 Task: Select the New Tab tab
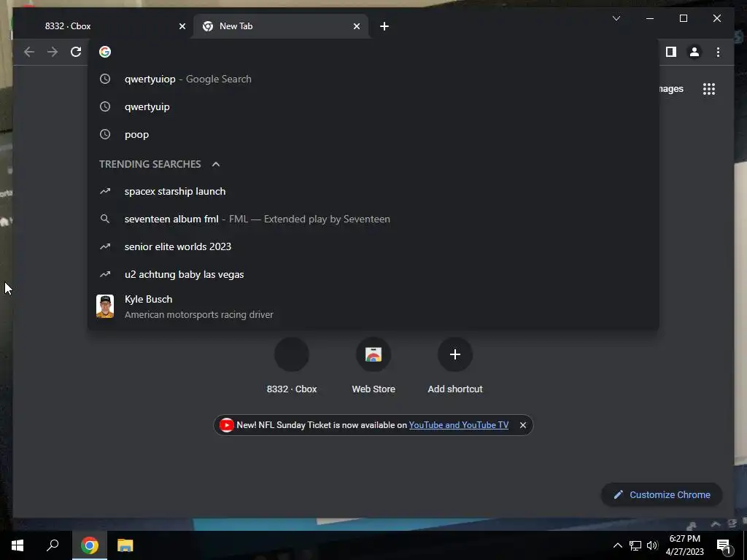click(281, 26)
